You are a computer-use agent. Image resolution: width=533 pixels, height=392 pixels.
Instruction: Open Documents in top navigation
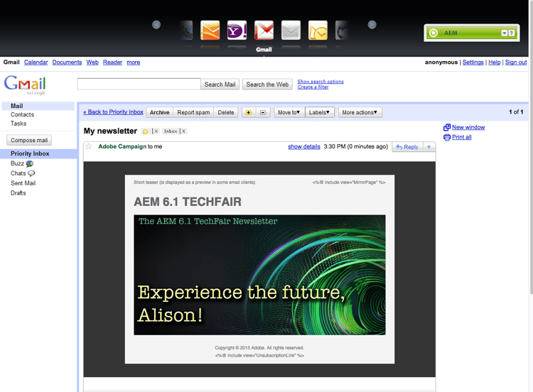point(67,62)
